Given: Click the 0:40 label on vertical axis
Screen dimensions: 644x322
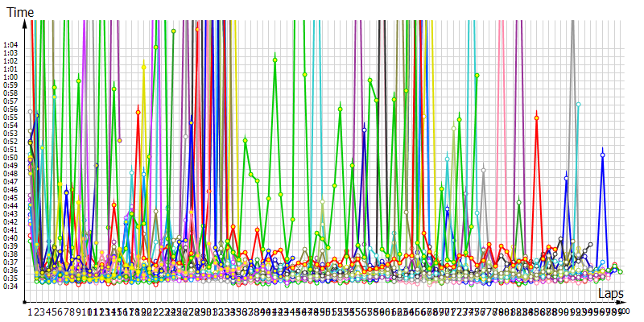Looking at the screenshot, I should click(x=10, y=237).
